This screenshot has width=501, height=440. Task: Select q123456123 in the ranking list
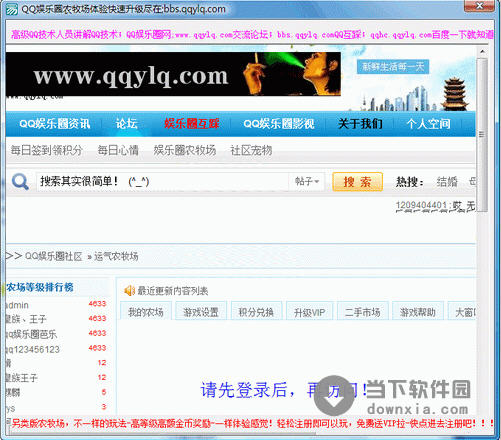[x=33, y=349]
